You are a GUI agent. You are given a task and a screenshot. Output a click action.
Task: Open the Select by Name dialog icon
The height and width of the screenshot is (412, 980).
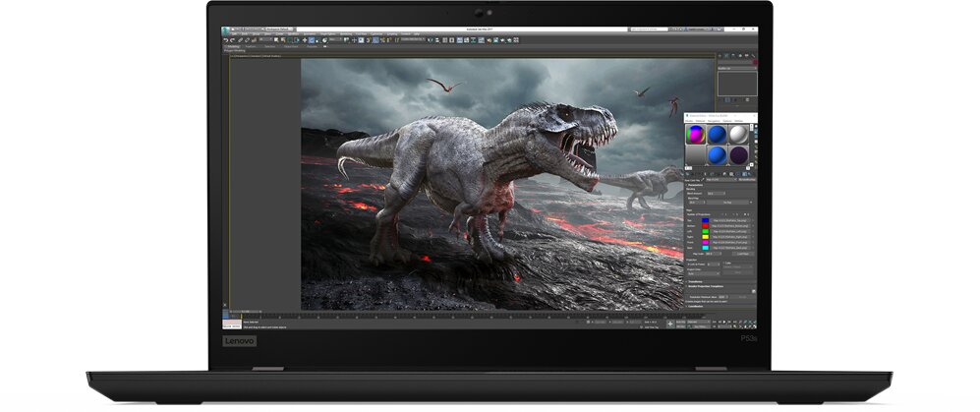283,40
